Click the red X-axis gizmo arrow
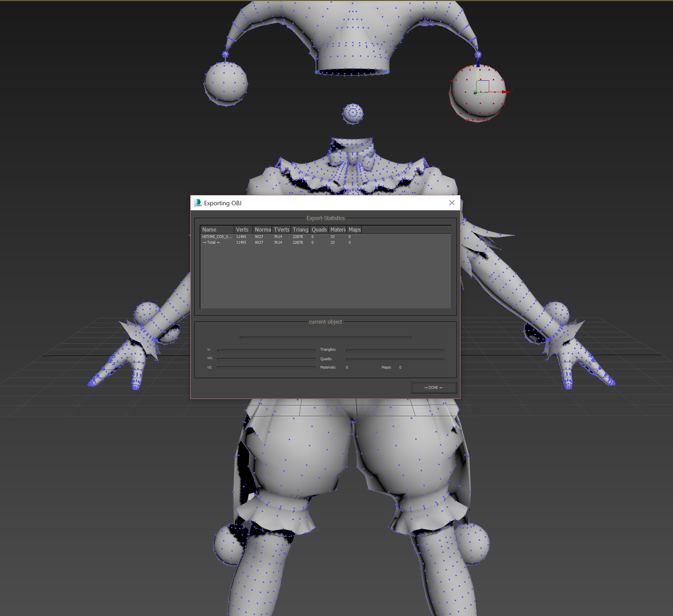673x616 pixels. pos(504,92)
